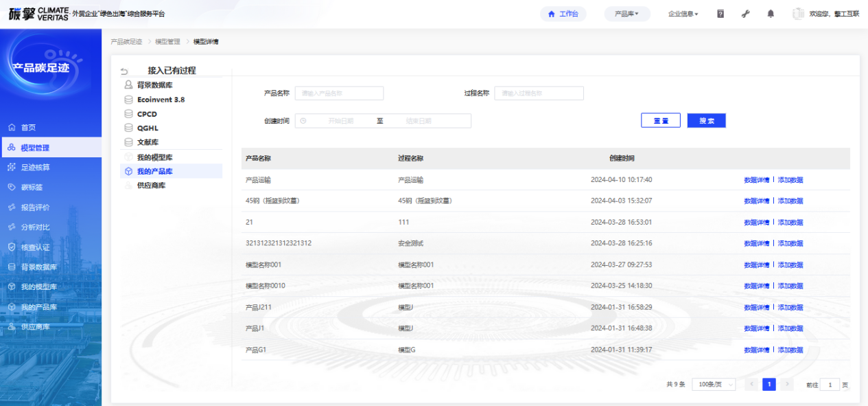This screenshot has width=868, height=406.
Task: Click the 过程名称 input field
Action: [539, 93]
